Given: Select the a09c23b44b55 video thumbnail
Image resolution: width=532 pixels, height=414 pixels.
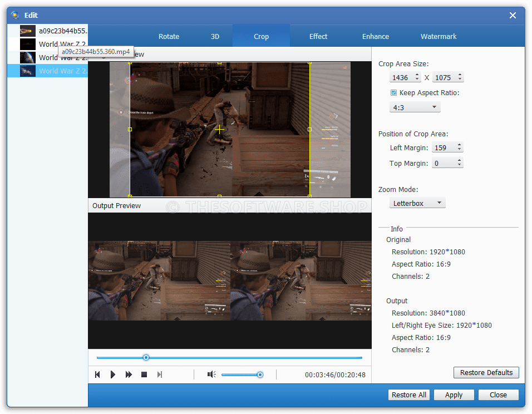Looking at the screenshot, I should tap(27, 31).
